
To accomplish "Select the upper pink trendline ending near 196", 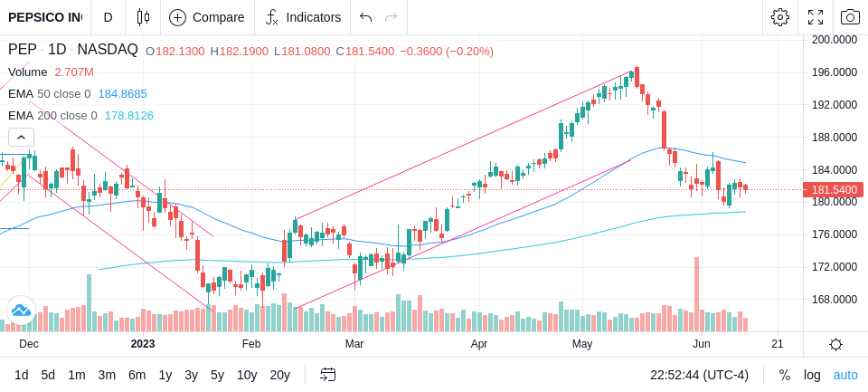I will tap(465, 144).
